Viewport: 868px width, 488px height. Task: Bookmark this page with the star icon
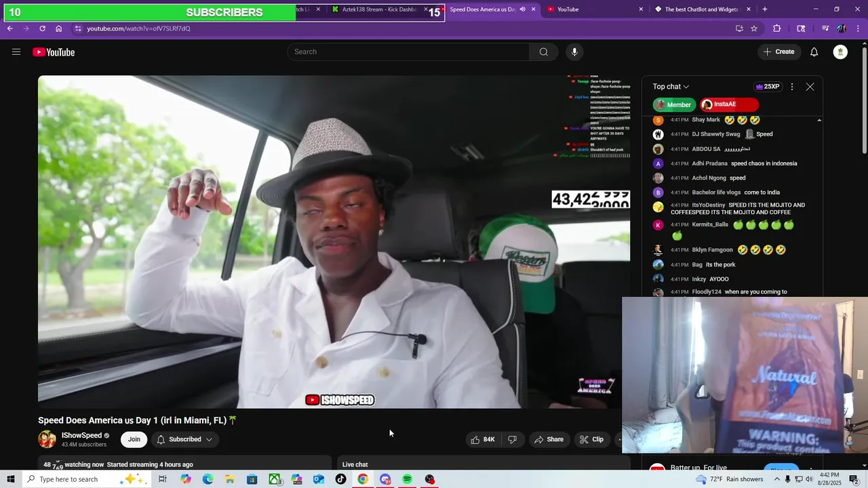tap(753, 28)
